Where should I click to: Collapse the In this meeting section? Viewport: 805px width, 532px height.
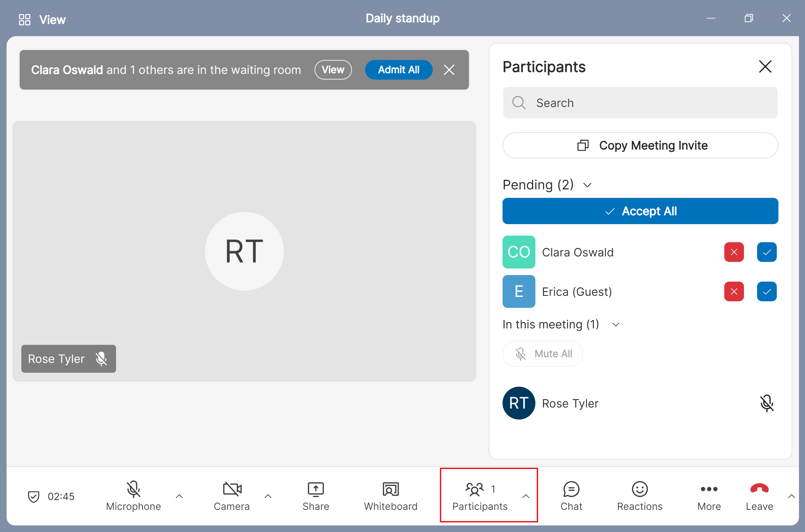(x=616, y=324)
